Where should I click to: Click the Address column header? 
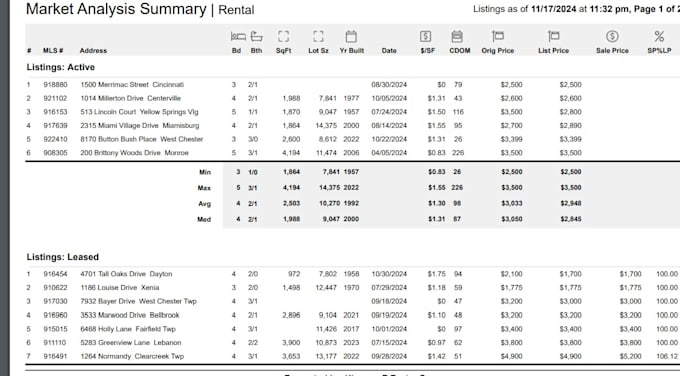93,51
